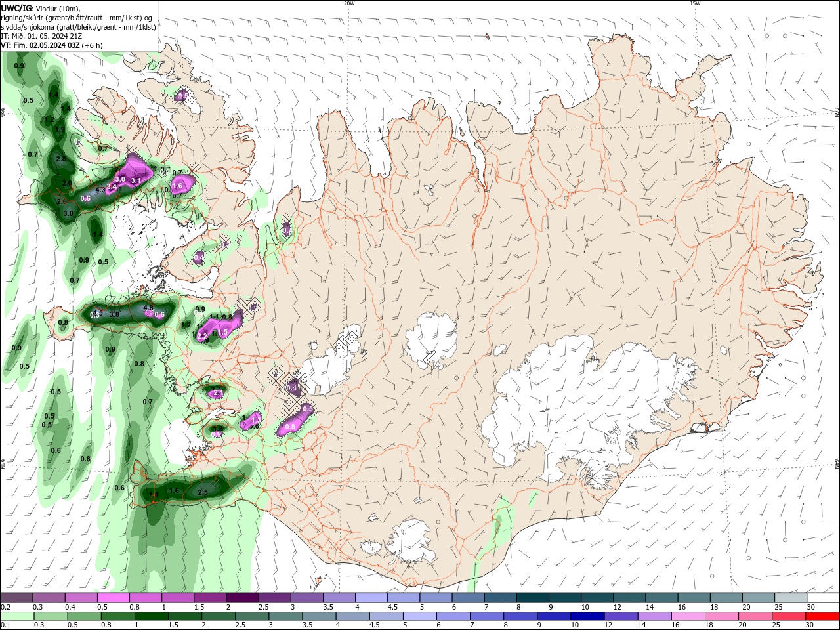The width and height of the screenshot is (840, 630).
Task: Click the orchid 0.4 snow legend swatch
Action: (x=81, y=598)
